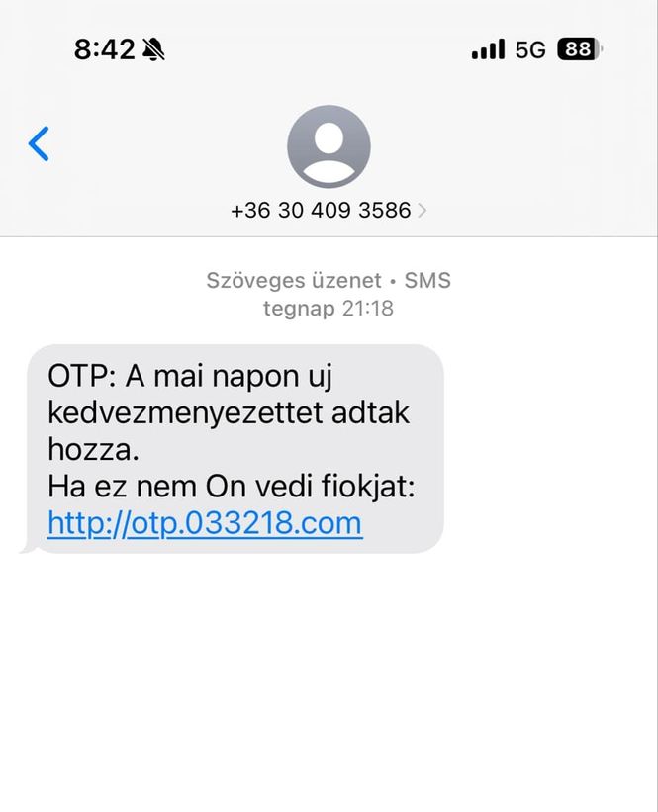This screenshot has width=658, height=812.
Task: Tap the 5G network indicator
Action: click(x=530, y=49)
